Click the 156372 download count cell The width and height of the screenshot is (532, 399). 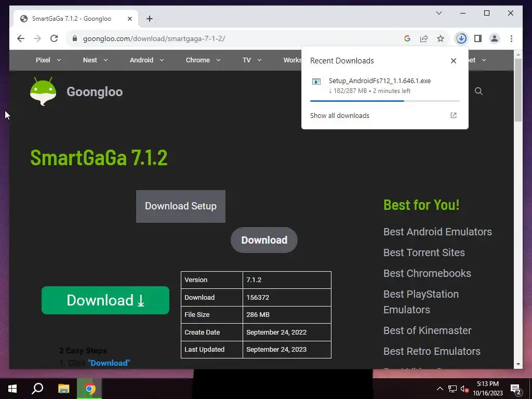click(287, 297)
